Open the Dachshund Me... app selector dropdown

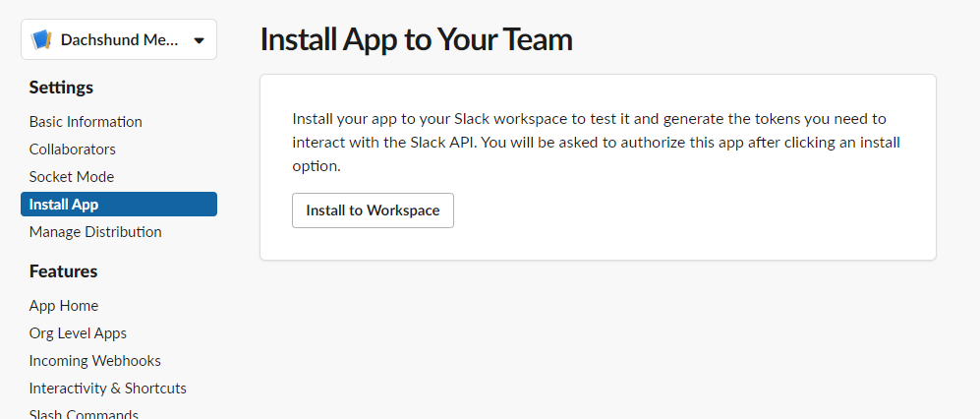[x=119, y=40]
